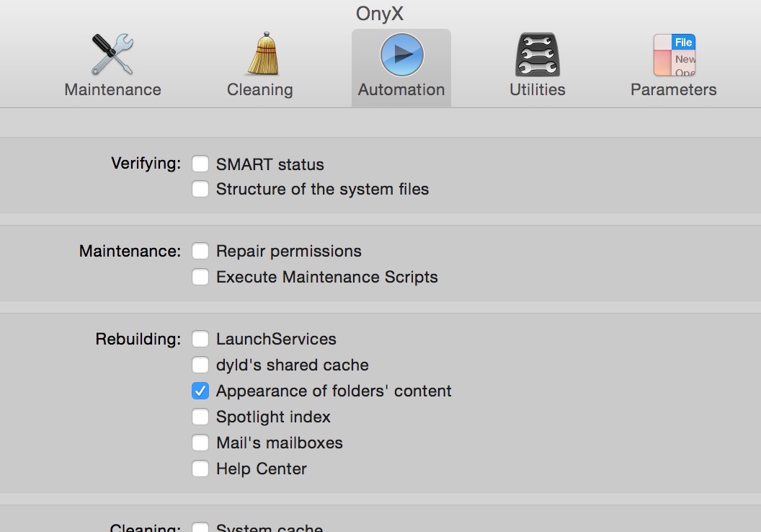Image resolution: width=761 pixels, height=532 pixels.
Task: Select the Automation play button icon
Action: [401, 55]
